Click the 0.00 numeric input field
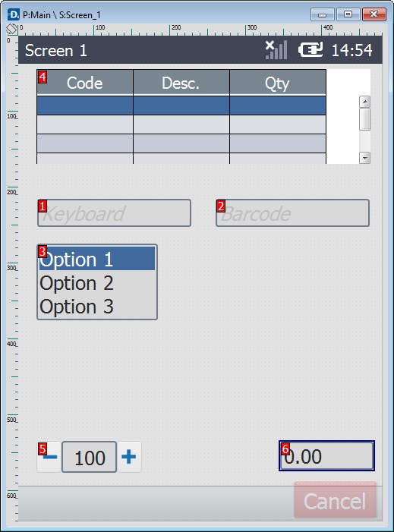Screen dimensions: 394x532 coord(326,456)
